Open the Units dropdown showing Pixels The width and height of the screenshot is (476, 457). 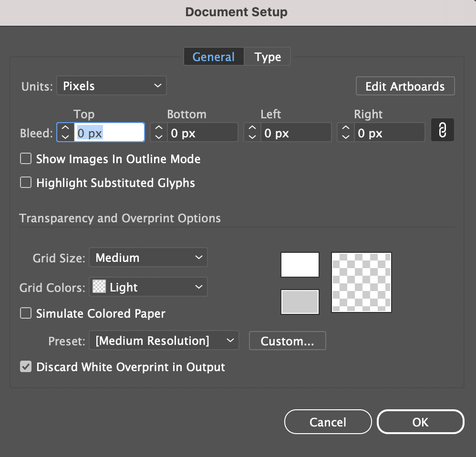[112, 86]
